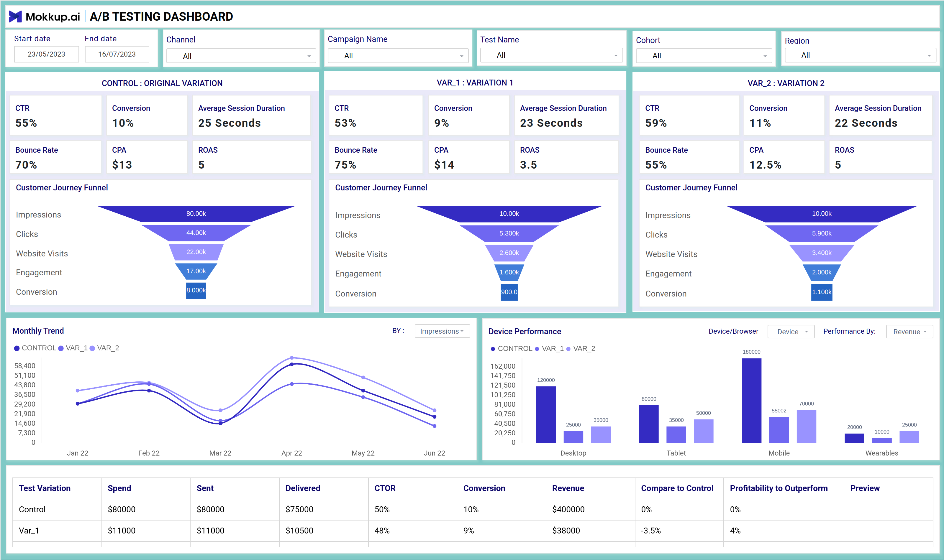Toggle VAR_1 legend dot in Monthly Trend
This screenshot has height=560, width=944.
coord(61,348)
